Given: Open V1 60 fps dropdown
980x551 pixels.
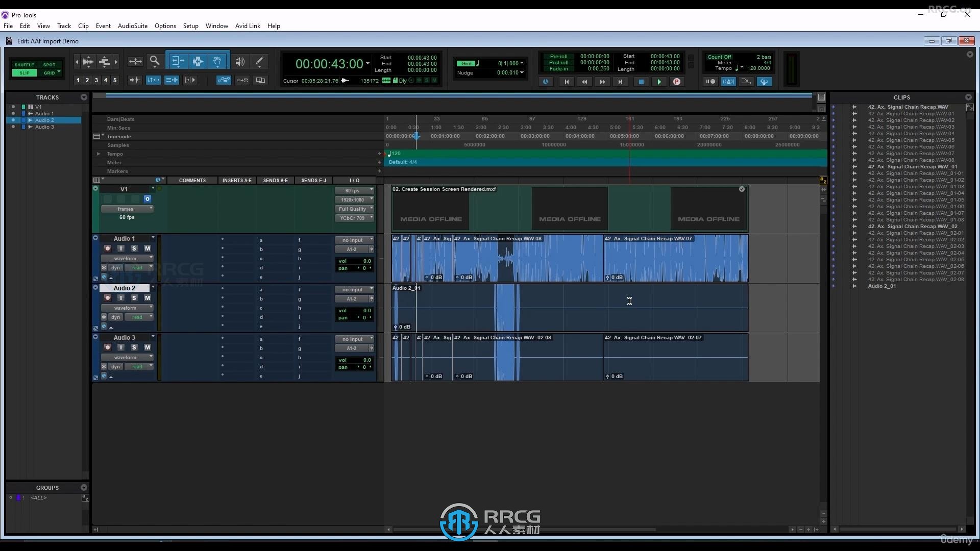Looking at the screenshot, I should click(x=354, y=190).
